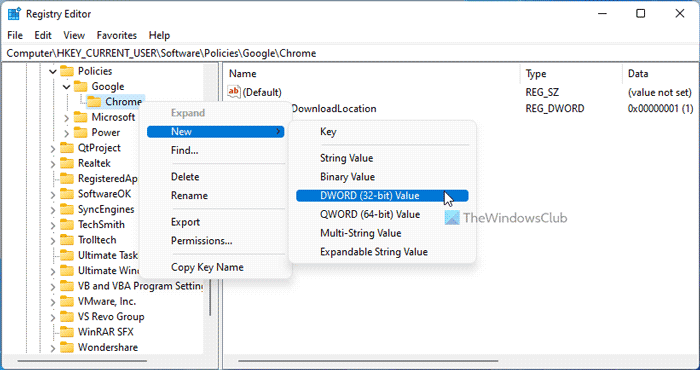Collapse the Google tree node
Screen dimensions: 700x370
(x=67, y=87)
